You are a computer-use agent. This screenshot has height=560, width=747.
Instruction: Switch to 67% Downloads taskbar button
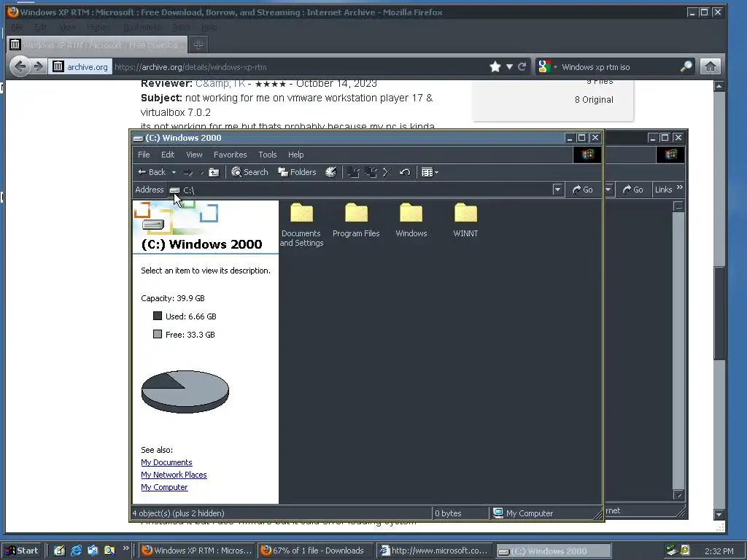(x=315, y=551)
